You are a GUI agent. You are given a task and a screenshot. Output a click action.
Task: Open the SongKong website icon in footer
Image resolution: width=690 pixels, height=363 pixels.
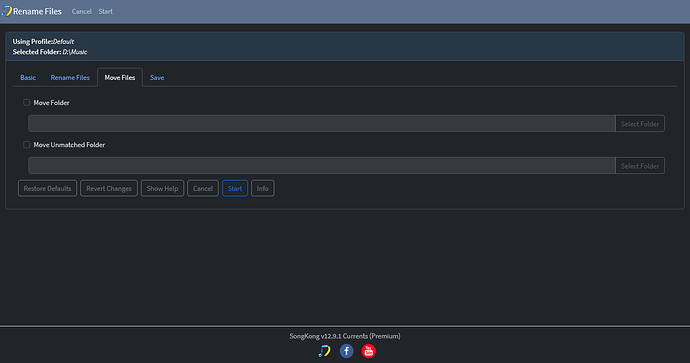click(x=324, y=351)
